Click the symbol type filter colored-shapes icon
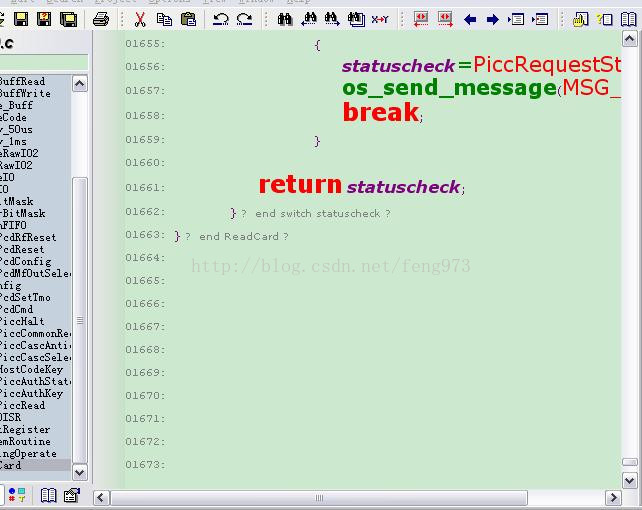Screen dimensions: 642x510 (x=17, y=495)
